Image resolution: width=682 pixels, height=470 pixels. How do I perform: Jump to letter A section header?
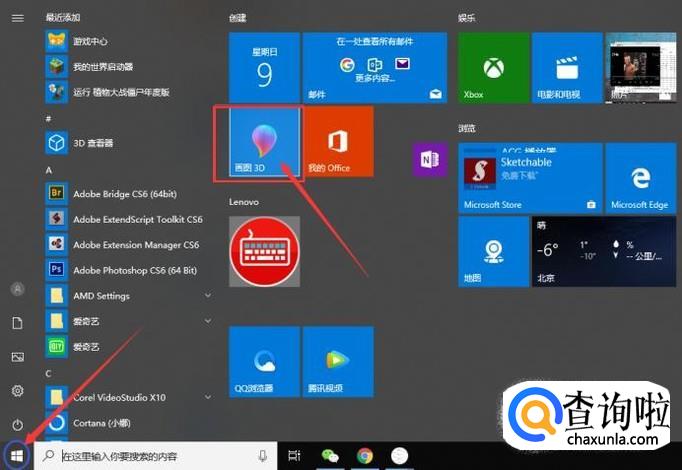(49, 170)
